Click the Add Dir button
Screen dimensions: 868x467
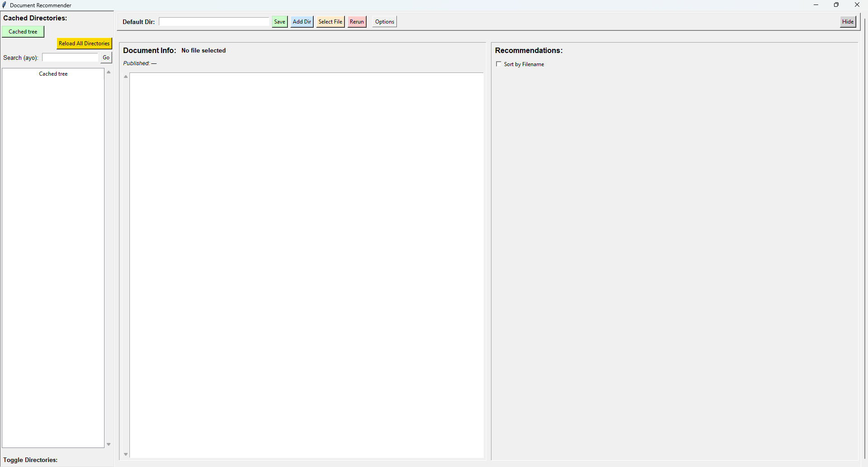click(x=301, y=21)
